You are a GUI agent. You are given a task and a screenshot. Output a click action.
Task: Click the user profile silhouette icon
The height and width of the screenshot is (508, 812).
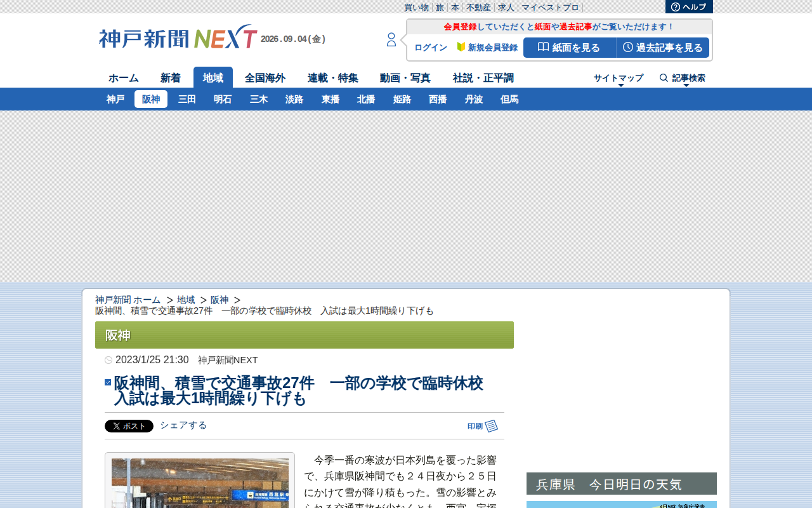(391, 40)
